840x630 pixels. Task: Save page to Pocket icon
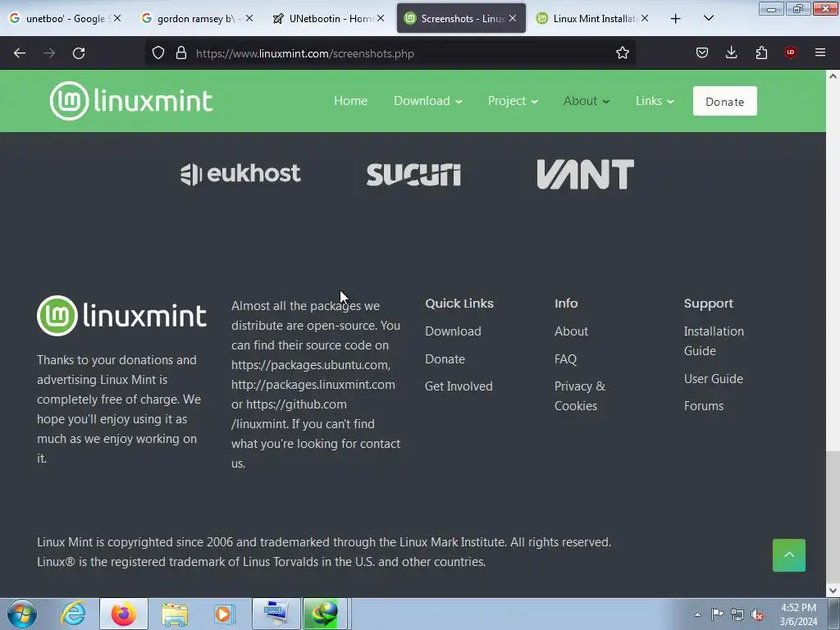(702, 53)
